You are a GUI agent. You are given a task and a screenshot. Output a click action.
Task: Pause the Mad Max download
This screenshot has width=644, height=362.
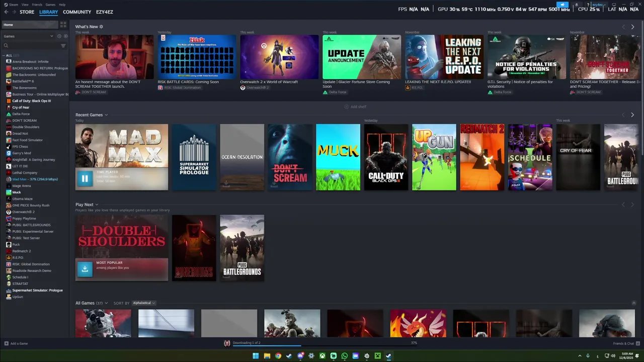click(85, 178)
